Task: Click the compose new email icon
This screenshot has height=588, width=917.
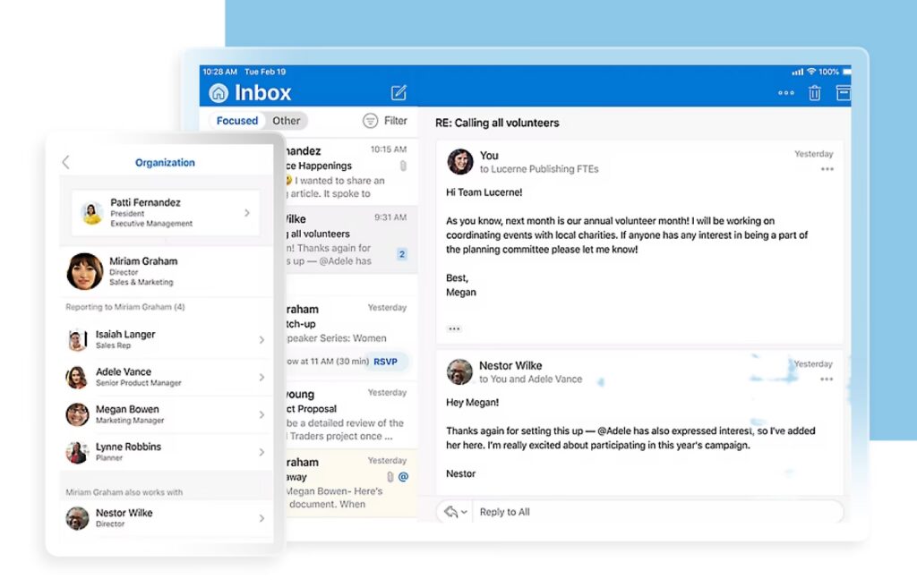Action: [x=399, y=93]
